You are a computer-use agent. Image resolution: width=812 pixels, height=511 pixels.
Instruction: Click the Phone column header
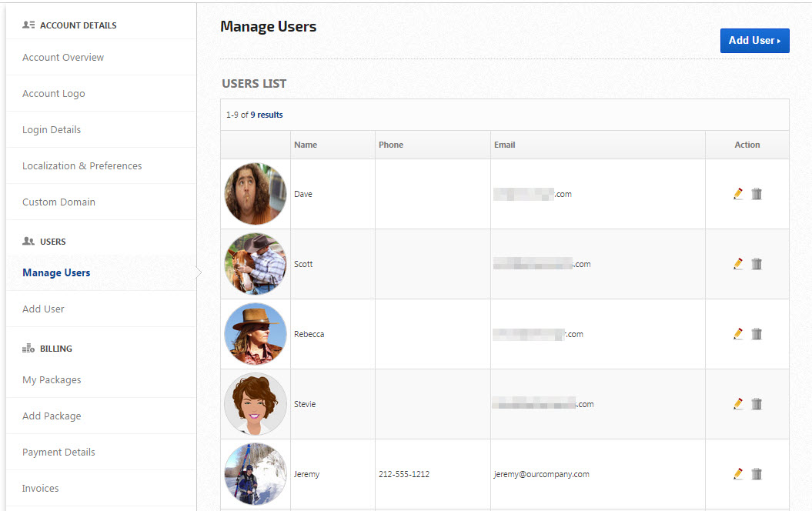click(x=391, y=145)
